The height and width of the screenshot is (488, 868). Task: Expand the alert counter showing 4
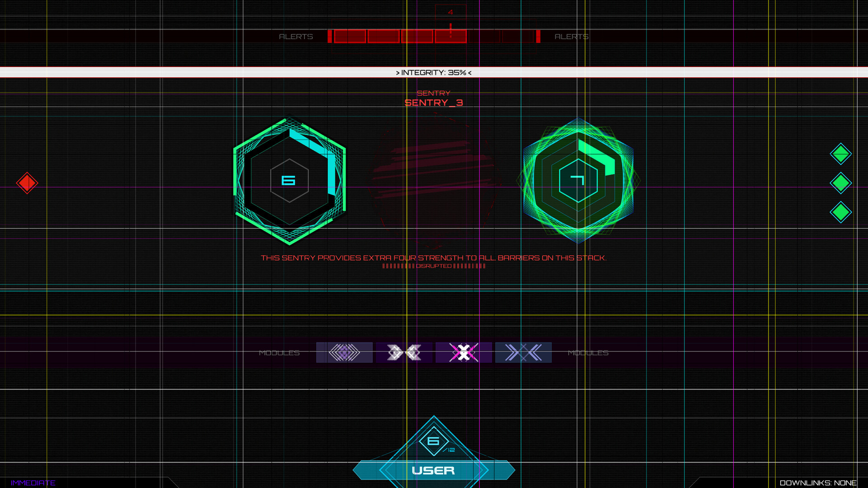pyautogui.click(x=450, y=12)
